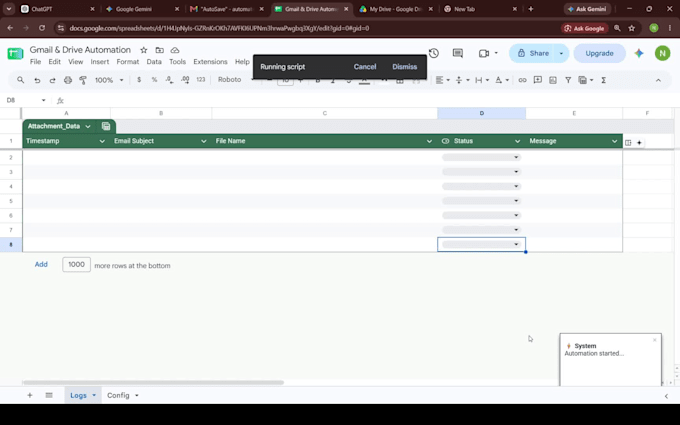This screenshot has width=680, height=425.
Task: Click the Print icon
Action: (x=68, y=80)
